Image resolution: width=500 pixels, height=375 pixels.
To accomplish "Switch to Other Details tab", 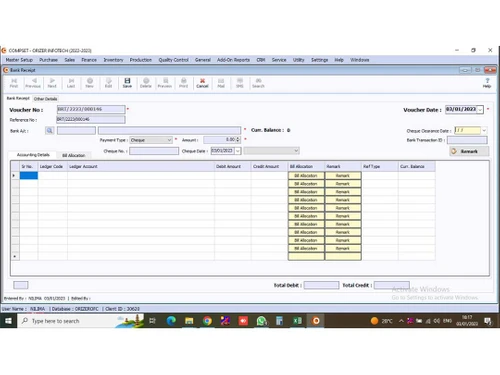I will tap(45, 99).
